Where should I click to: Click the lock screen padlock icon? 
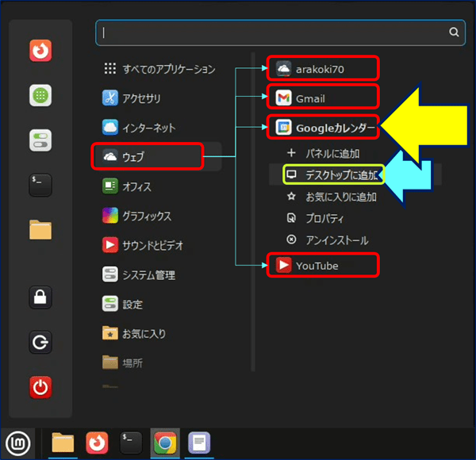(40, 297)
